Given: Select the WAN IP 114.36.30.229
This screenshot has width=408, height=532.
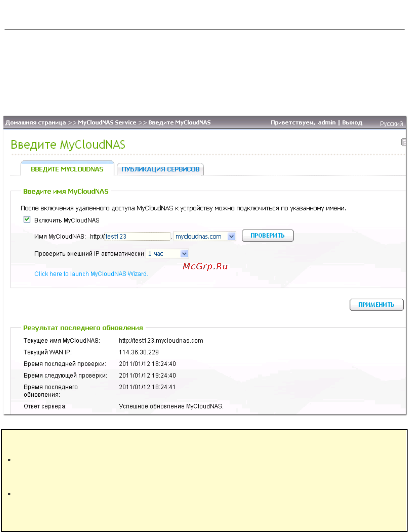Looking at the screenshot, I should pyautogui.click(x=139, y=352).
